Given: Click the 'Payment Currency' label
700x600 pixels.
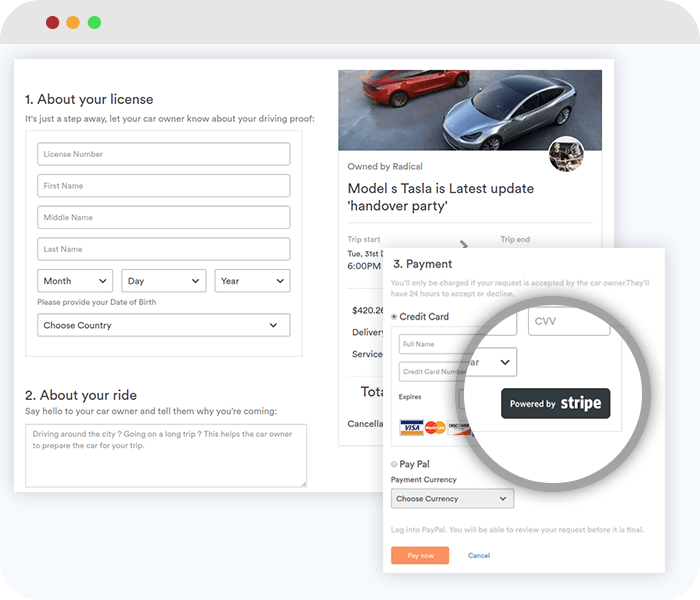Looking at the screenshot, I should point(424,479).
